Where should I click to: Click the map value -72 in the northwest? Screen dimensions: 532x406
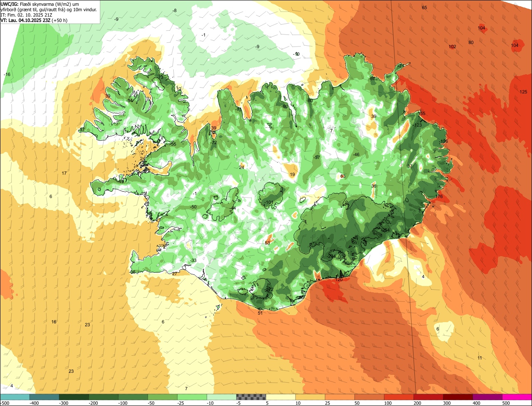point(214,142)
